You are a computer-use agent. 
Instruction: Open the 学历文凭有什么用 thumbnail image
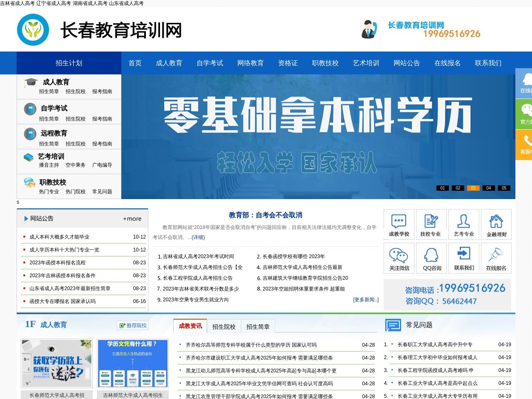pos(133,364)
